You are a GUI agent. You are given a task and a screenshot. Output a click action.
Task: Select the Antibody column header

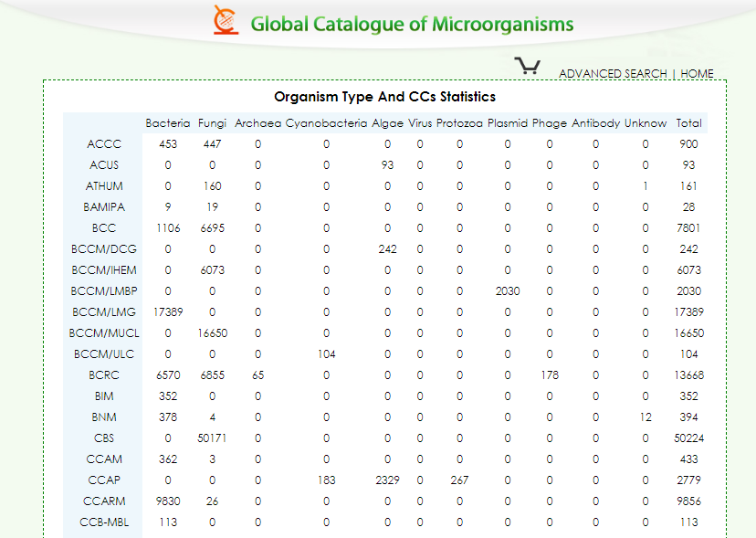[596, 123]
